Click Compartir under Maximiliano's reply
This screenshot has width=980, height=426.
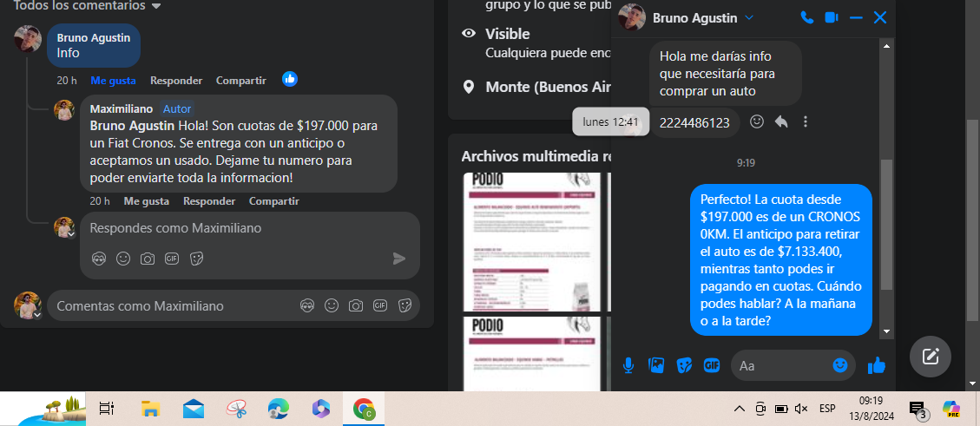point(273,201)
